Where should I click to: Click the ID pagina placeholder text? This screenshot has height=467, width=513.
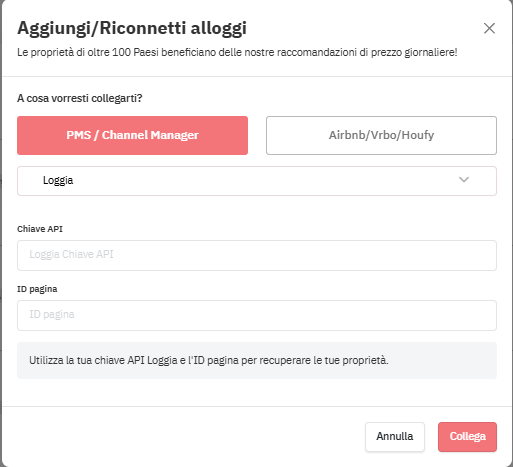tap(52, 314)
